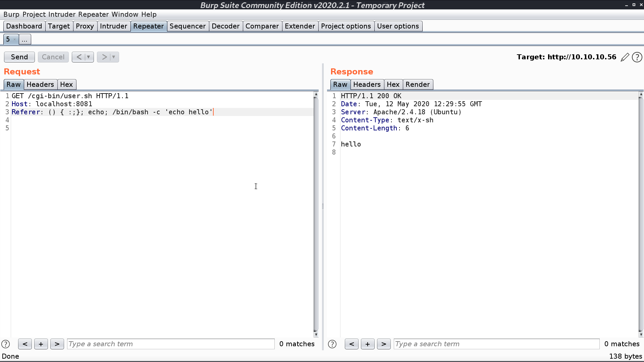
Task: Go to previous match in response search
Action: pyautogui.click(x=352, y=344)
